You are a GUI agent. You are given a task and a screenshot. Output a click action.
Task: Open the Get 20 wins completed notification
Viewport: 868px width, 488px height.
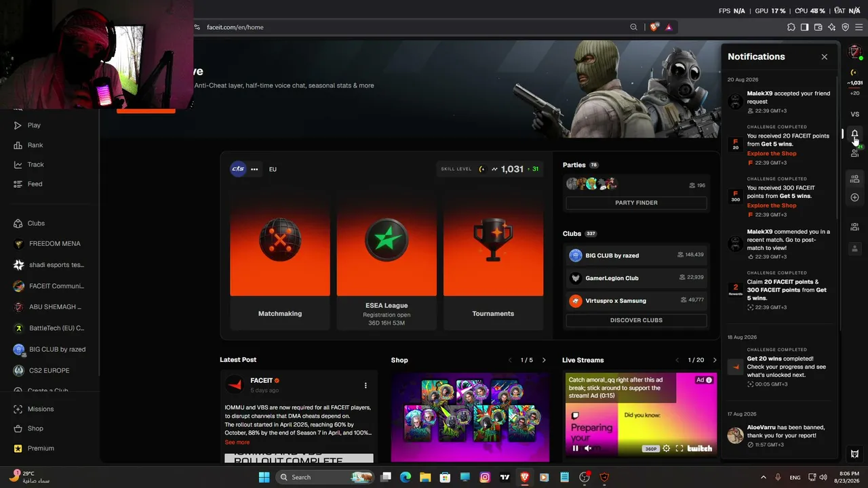pyautogui.click(x=780, y=367)
